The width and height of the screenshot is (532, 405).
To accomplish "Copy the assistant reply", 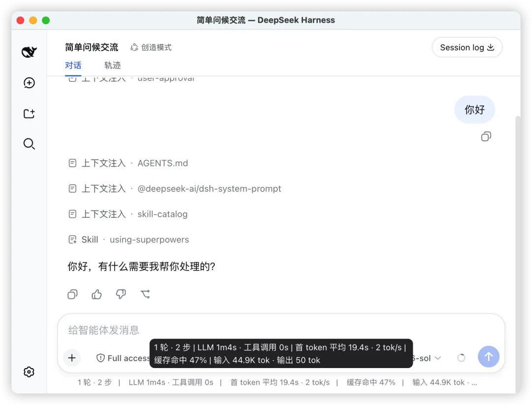I will 72,294.
